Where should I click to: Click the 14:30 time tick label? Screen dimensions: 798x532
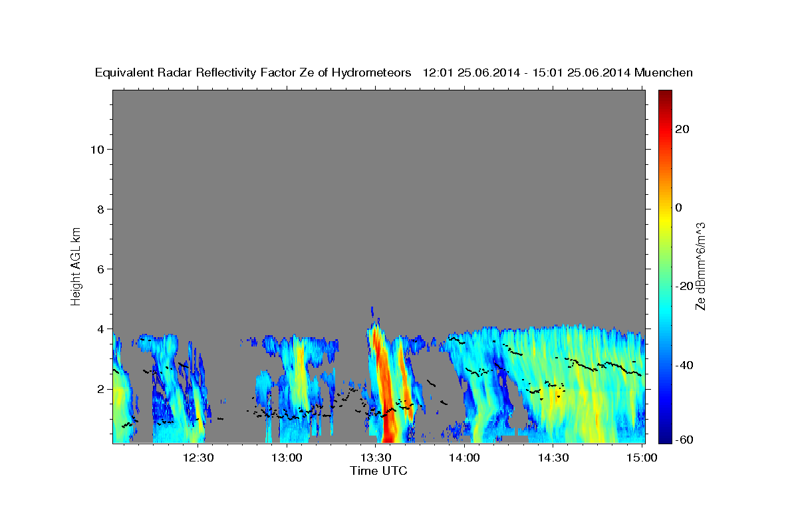click(553, 458)
